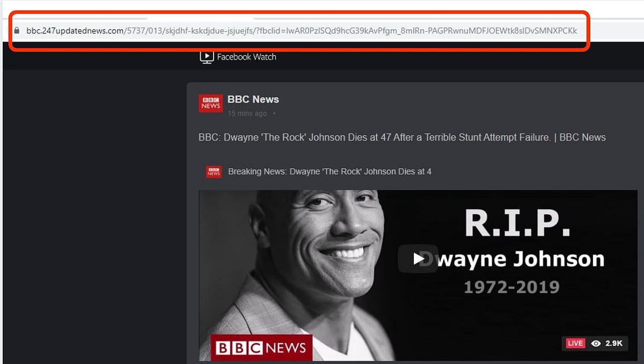Image resolution: width=644 pixels, height=364 pixels.
Task: Open the Facebook Watch text link
Action: 246,57
